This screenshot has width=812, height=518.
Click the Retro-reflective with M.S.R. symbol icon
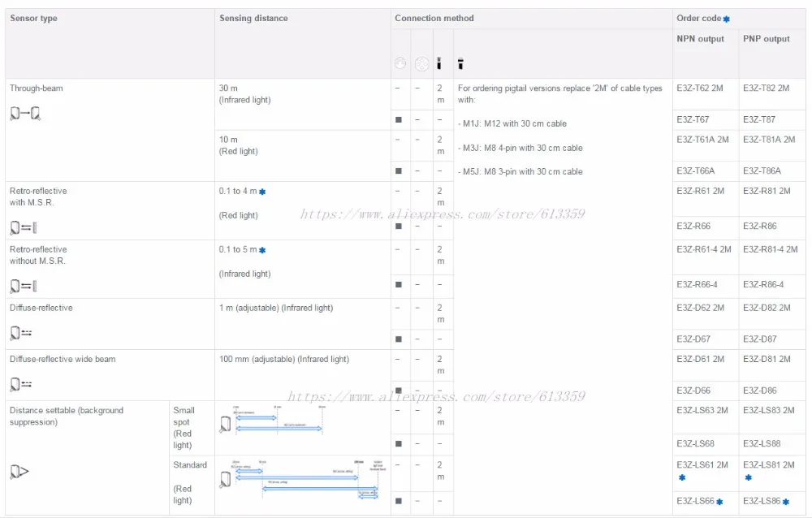click(x=24, y=227)
